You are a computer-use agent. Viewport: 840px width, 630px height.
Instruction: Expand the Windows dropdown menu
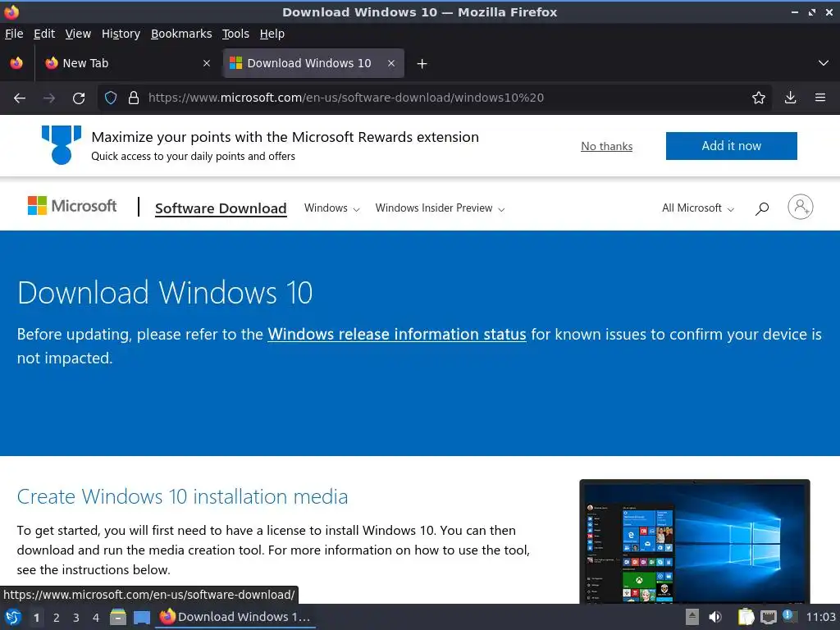click(331, 208)
